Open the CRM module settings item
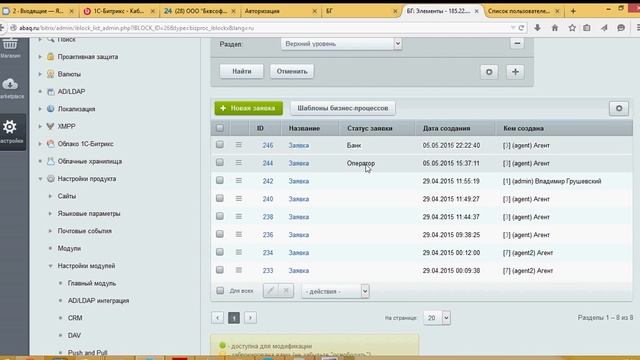 (x=75, y=318)
